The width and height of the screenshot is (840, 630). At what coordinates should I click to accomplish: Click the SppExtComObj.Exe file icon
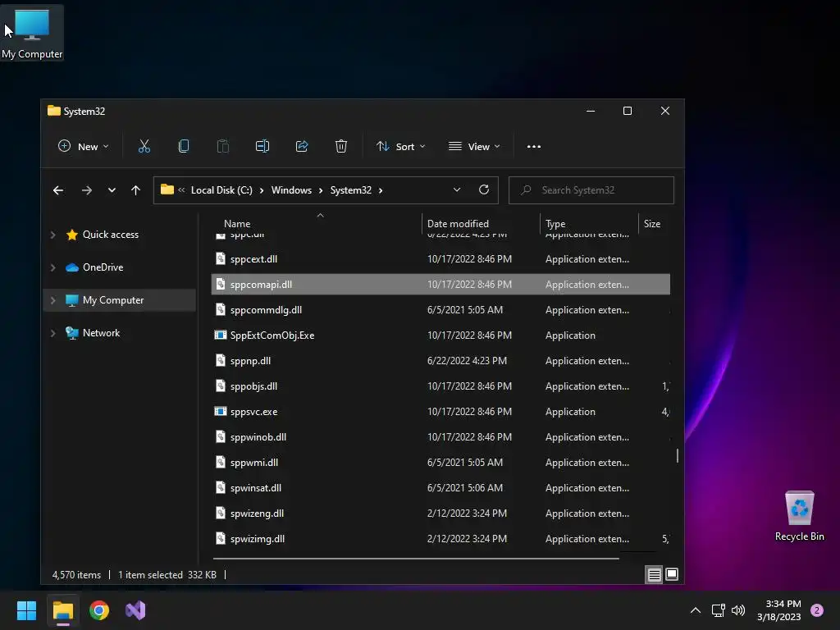pyautogui.click(x=220, y=336)
